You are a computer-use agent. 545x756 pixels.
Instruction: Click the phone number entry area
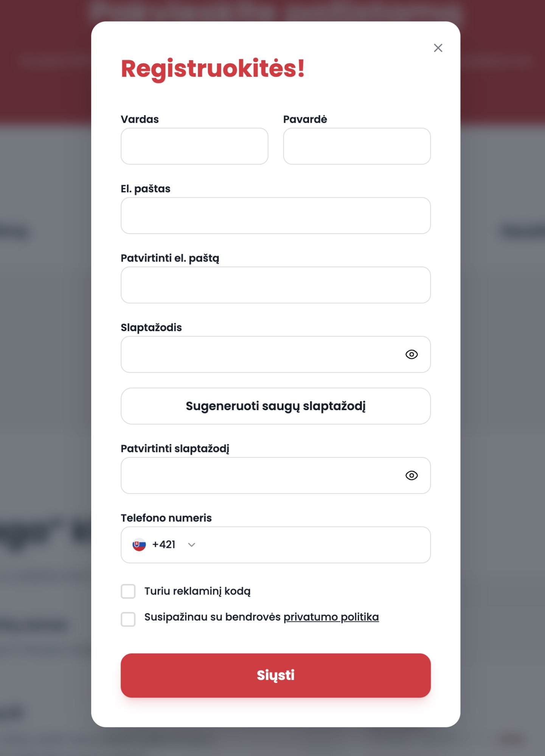(x=314, y=545)
